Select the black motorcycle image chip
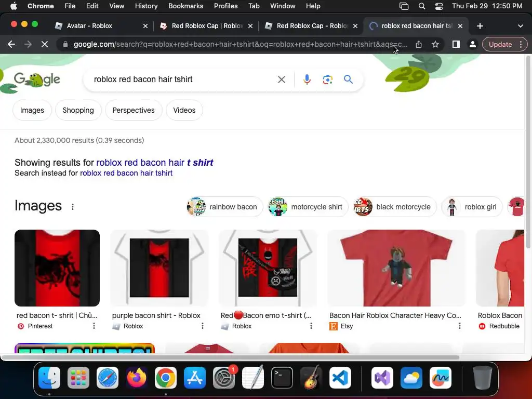 pos(395,207)
